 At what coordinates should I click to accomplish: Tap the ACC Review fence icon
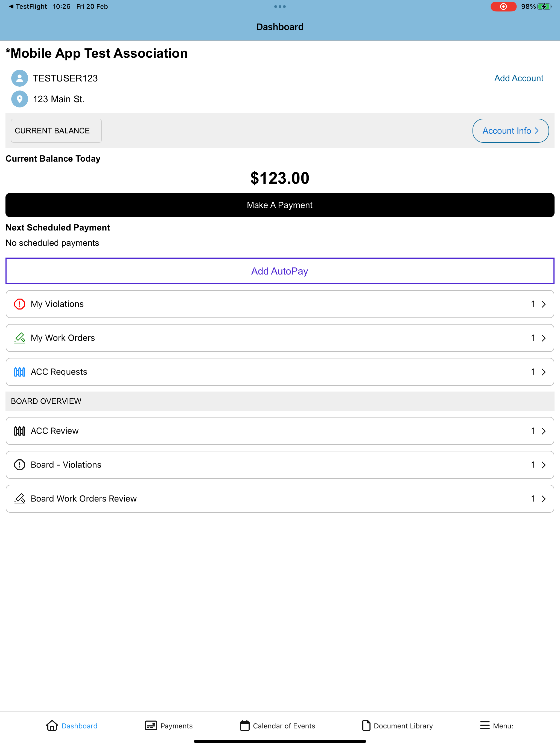pyautogui.click(x=20, y=431)
